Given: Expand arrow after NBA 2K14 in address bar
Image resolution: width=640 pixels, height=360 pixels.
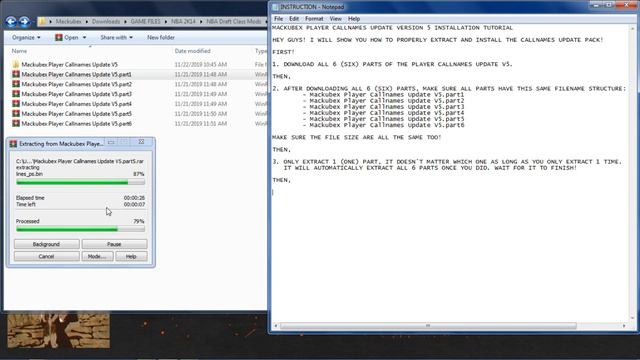Looking at the screenshot, I should tap(201, 21).
